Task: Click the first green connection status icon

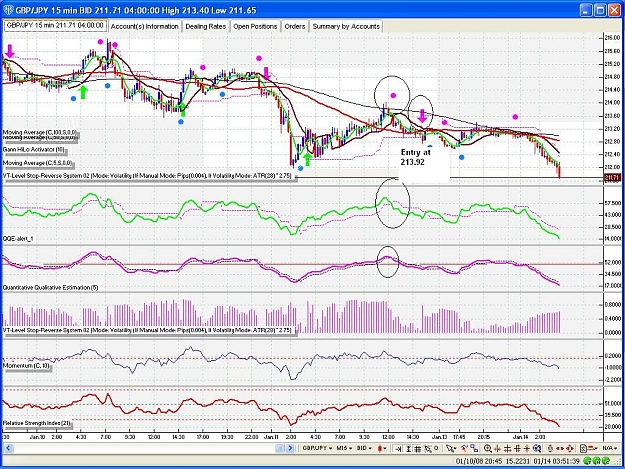Action: 588,461
